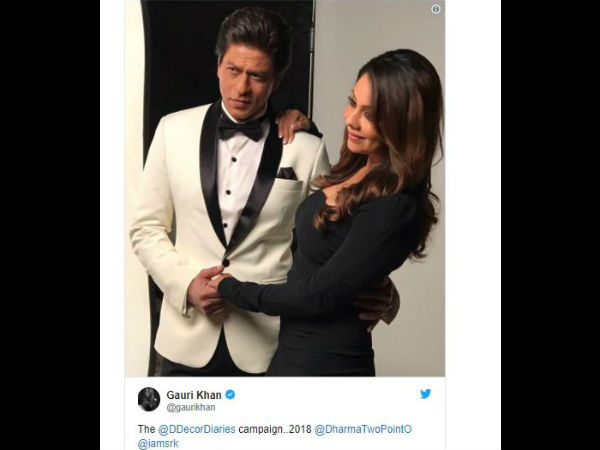This screenshot has width=600, height=450.
Task: Click the black pocket square on white jacket
Action: coord(287,173)
